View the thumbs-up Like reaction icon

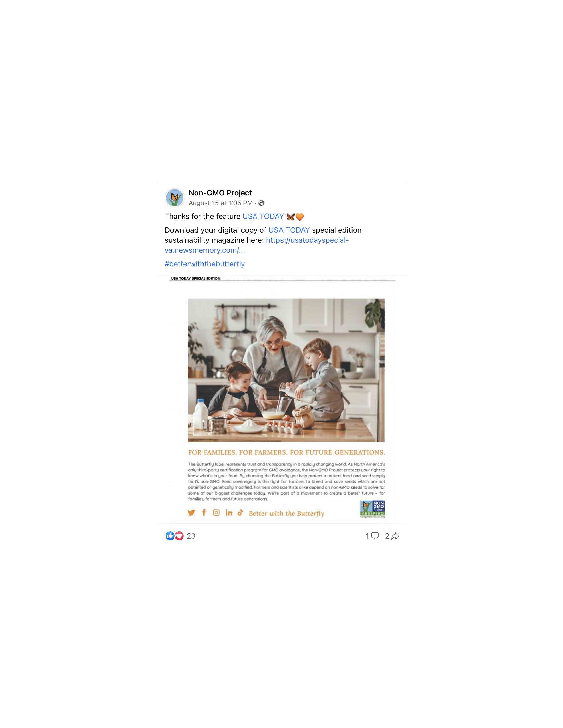click(170, 536)
